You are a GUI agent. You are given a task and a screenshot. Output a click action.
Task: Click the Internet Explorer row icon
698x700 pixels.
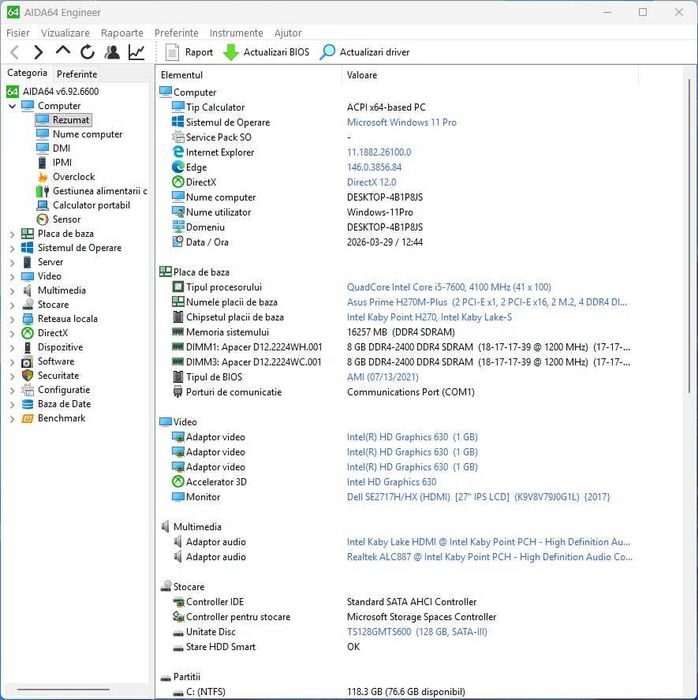coord(178,152)
